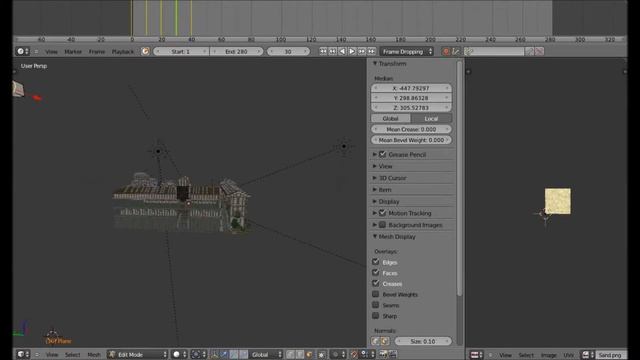640x360 pixels.
Task: Toggle display face normals icon
Action: pyautogui.click(x=384, y=341)
